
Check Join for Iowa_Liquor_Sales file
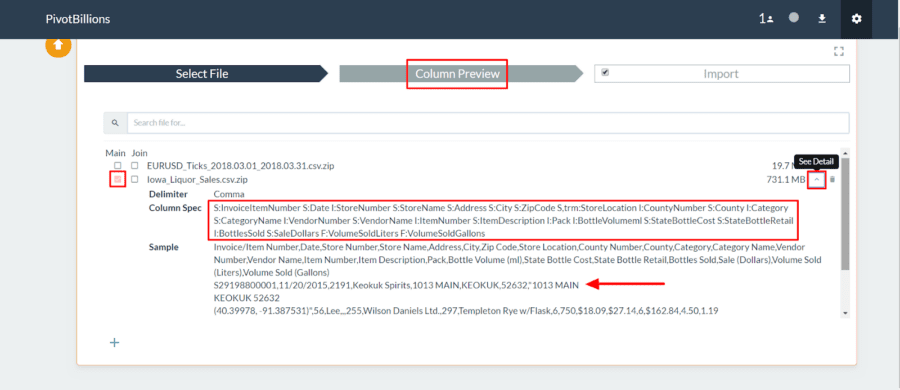(135, 179)
